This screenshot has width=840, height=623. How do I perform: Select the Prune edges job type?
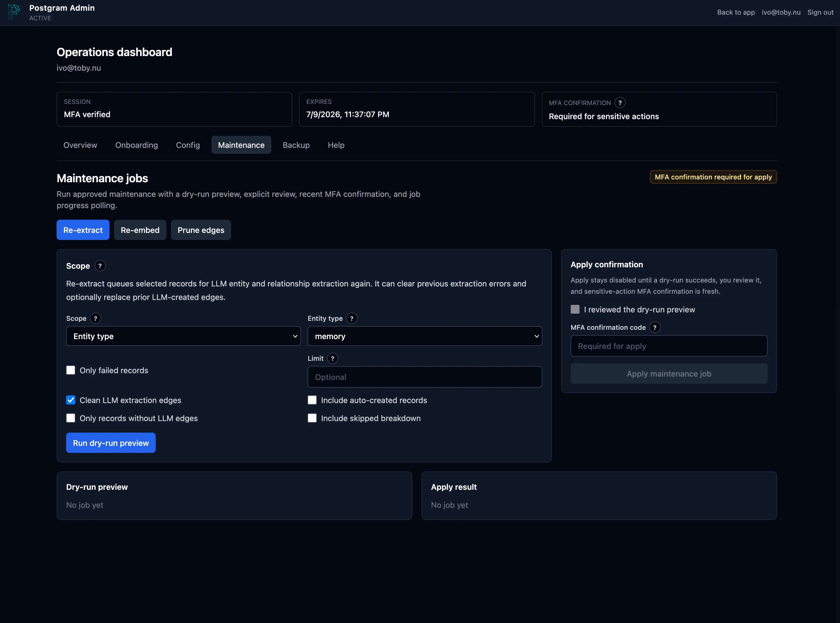[201, 230]
